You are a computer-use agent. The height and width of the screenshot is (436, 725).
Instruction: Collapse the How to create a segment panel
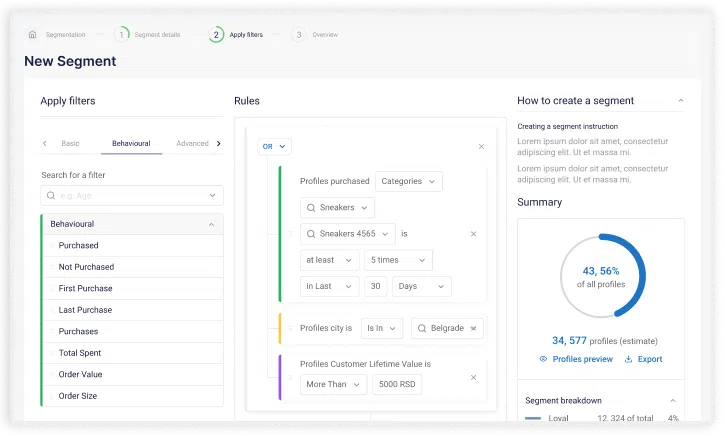pyautogui.click(x=681, y=101)
